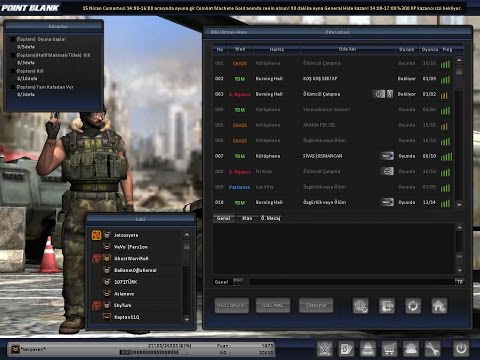Click the room list scroll-up arrow
This screenshot has height=360, width=480.
459,60
